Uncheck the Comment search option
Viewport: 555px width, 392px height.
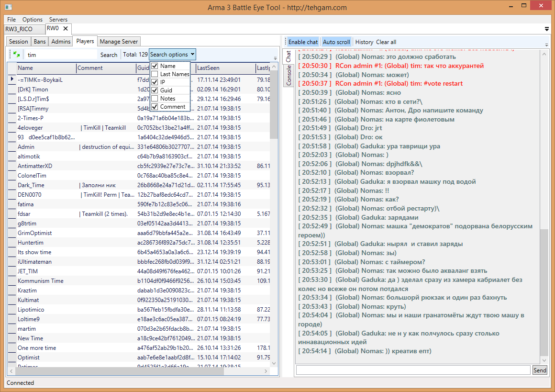155,107
